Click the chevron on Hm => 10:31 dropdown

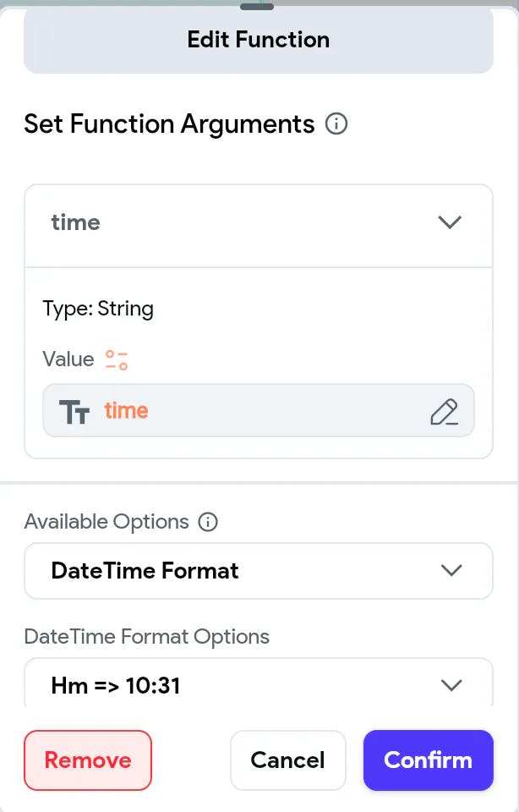pyautogui.click(x=451, y=685)
